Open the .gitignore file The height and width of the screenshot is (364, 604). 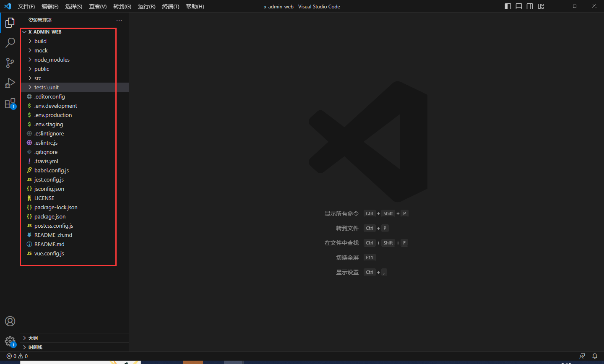[75, 152]
